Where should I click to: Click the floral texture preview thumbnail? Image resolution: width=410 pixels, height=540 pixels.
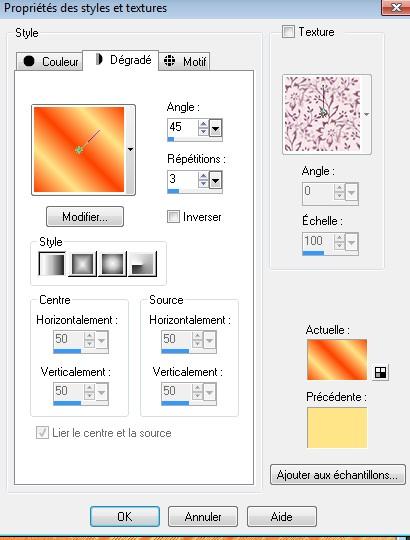pyautogui.click(x=323, y=114)
